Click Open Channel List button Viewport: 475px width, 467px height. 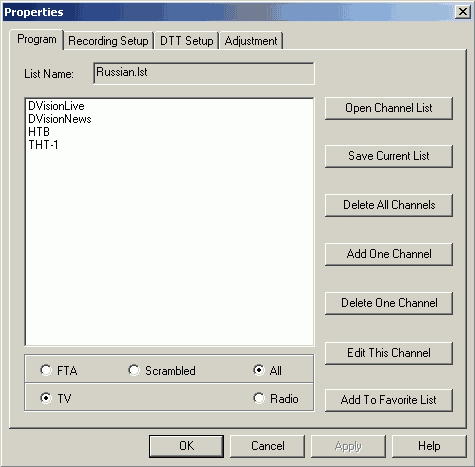click(389, 108)
